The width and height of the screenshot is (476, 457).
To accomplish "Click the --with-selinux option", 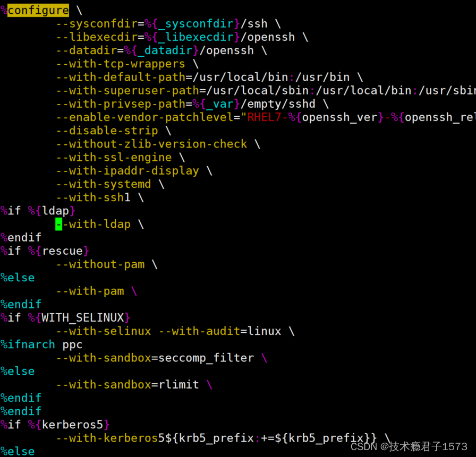I will coord(104,331).
